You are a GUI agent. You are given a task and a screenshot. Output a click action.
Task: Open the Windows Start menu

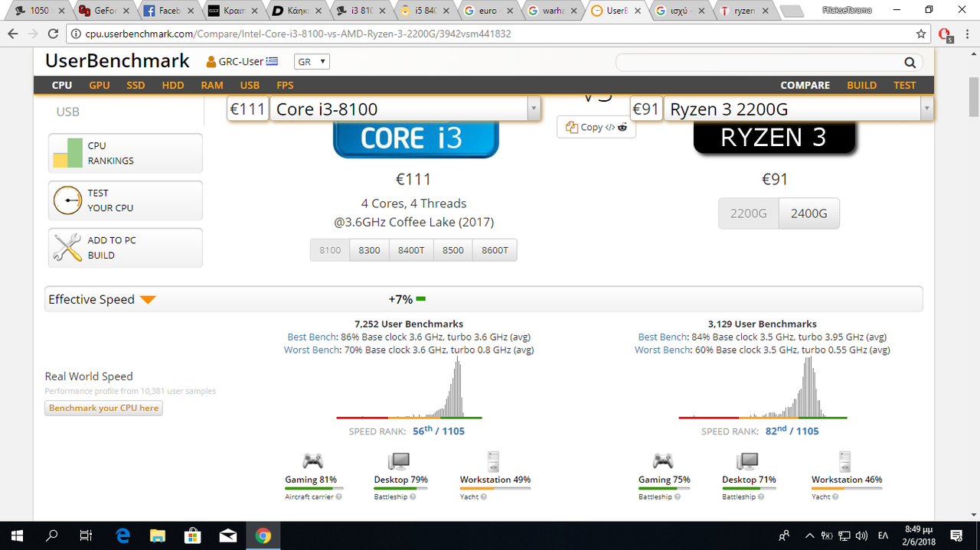tap(18, 535)
